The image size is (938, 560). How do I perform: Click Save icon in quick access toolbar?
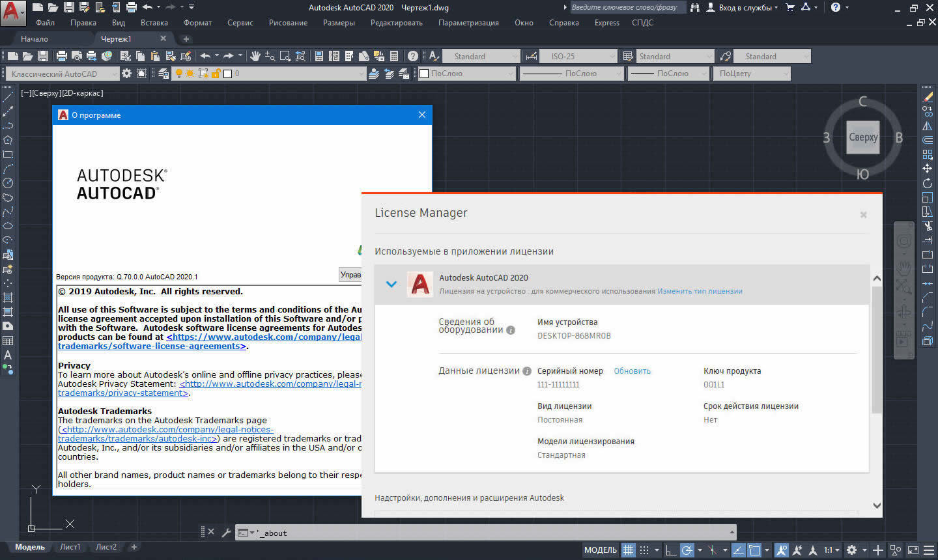[x=68, y=7]
